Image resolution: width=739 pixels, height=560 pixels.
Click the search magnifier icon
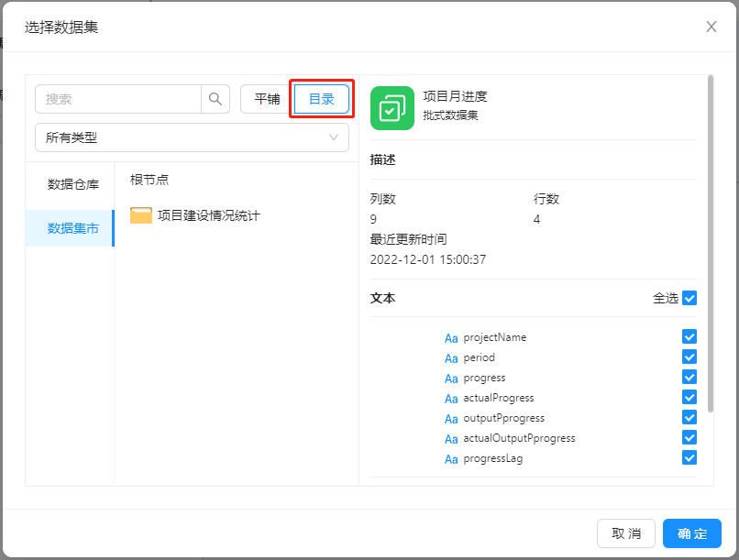pos(215,99)
